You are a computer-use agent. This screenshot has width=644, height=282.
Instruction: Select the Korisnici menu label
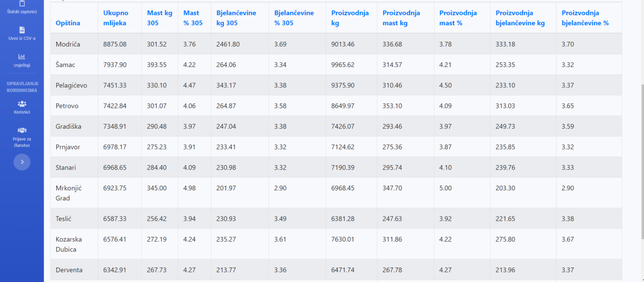click(22, 112)
